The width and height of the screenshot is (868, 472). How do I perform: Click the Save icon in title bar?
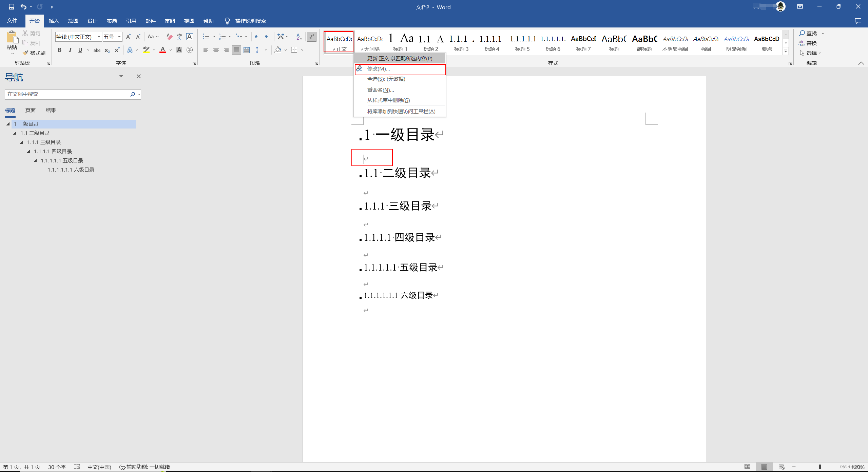(x=11, y=7)
